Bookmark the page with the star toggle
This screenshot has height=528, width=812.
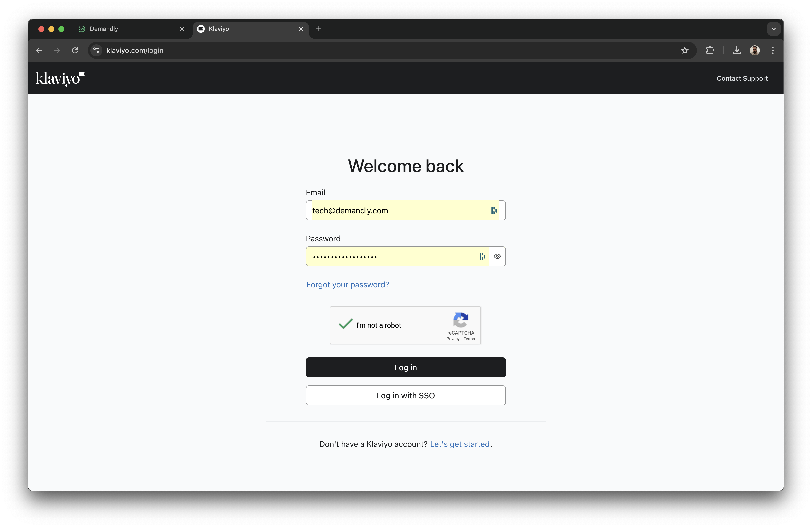click(685, 50)
